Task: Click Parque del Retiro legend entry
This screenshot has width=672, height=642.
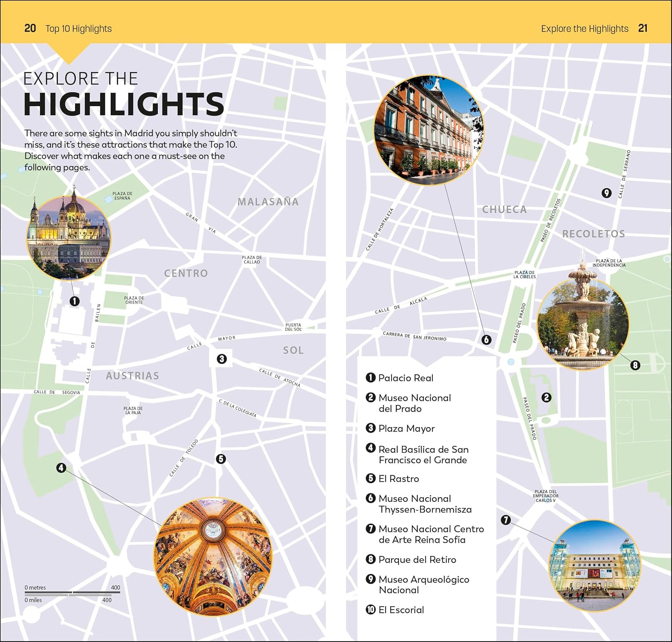Action: 417,560
